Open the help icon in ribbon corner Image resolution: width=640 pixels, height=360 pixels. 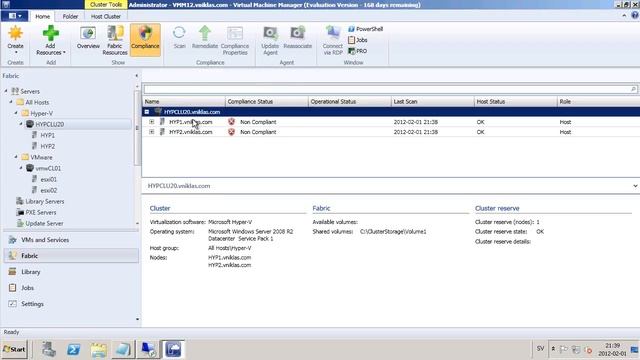point(635,16)
